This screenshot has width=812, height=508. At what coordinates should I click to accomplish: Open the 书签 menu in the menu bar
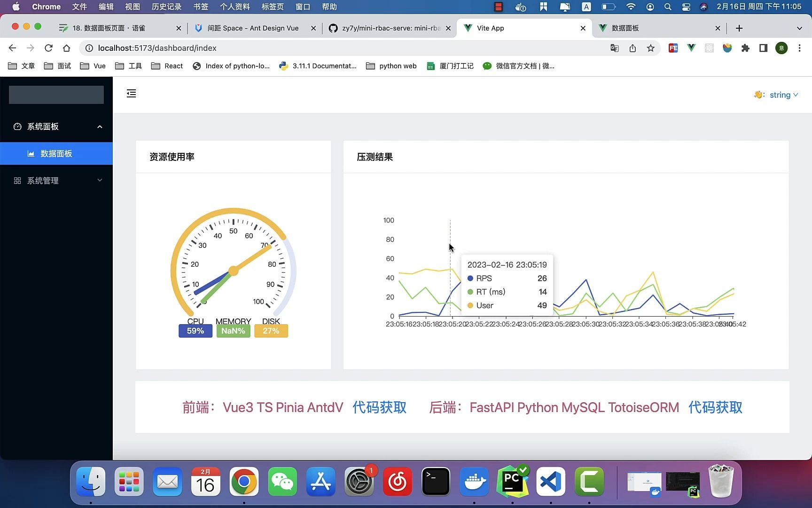click(x=200, y=7)
